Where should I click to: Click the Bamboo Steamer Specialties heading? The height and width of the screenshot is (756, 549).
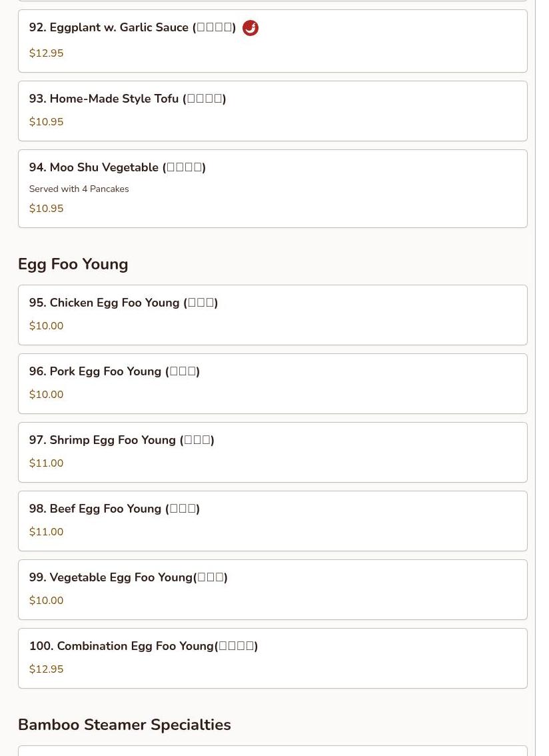(x=125, y=725)
